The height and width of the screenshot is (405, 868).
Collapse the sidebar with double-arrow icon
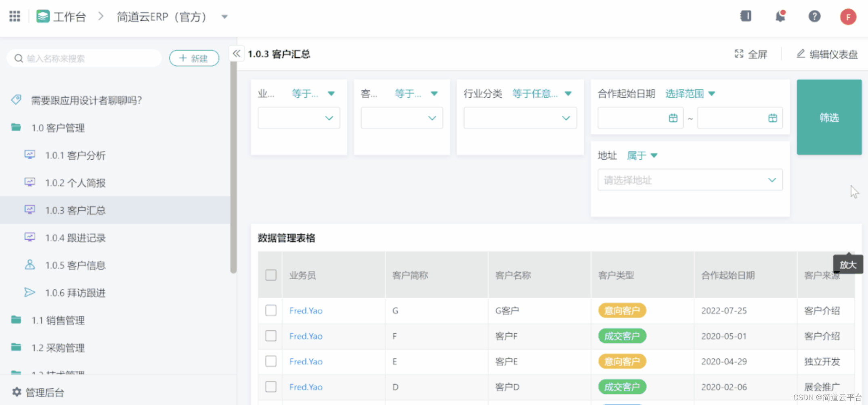237,53
